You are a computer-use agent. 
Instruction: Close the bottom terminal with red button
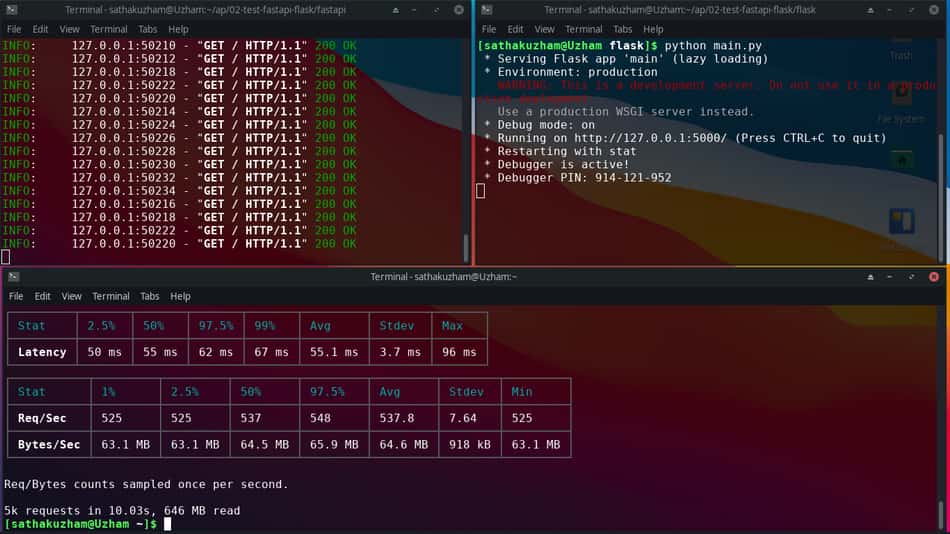pos(934,277)
